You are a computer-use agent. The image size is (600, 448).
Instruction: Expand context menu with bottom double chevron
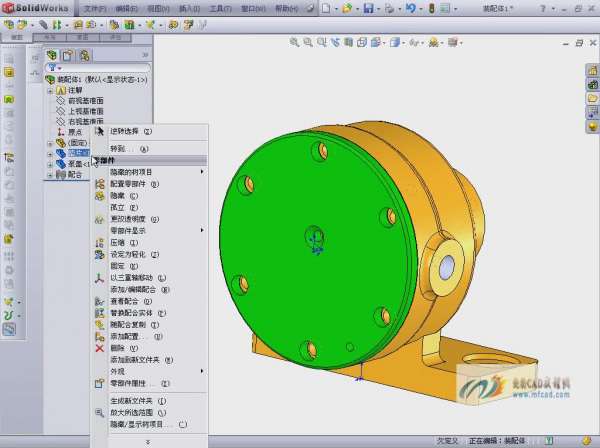coord(148,442)
